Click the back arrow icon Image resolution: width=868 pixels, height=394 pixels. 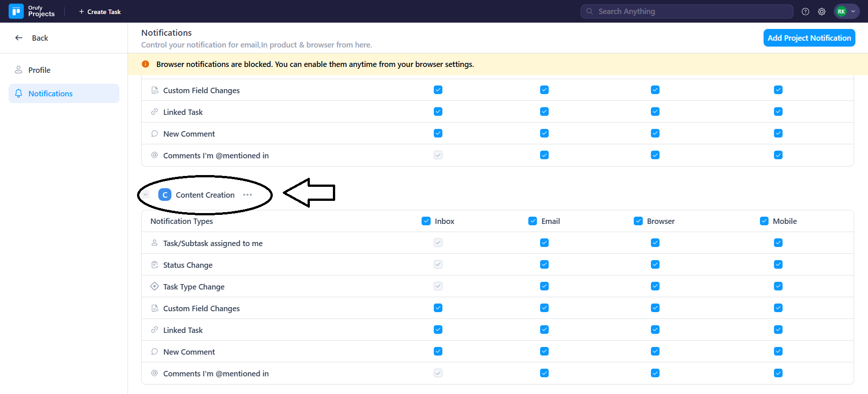click(19, 38)
